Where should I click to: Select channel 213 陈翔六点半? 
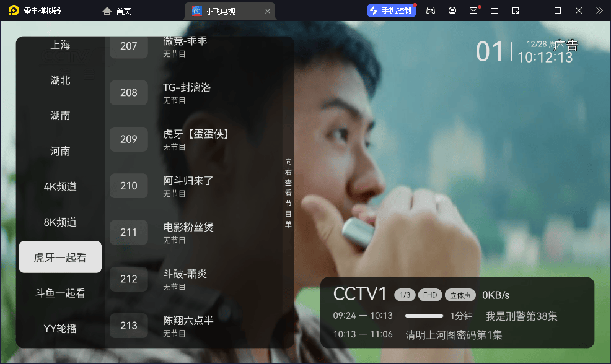pos(186,325)
